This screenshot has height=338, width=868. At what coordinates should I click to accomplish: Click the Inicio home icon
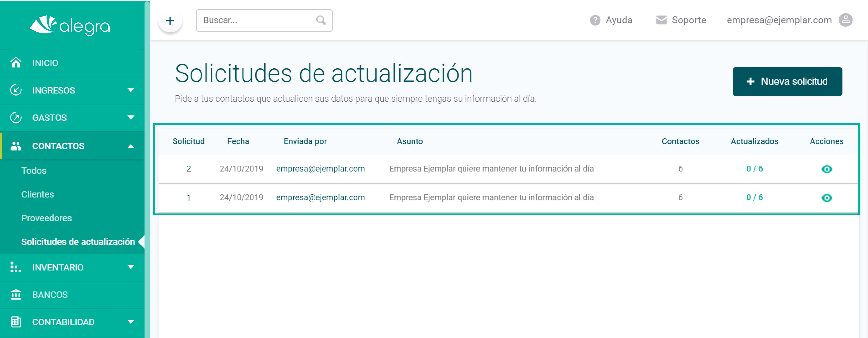(16, 63)
